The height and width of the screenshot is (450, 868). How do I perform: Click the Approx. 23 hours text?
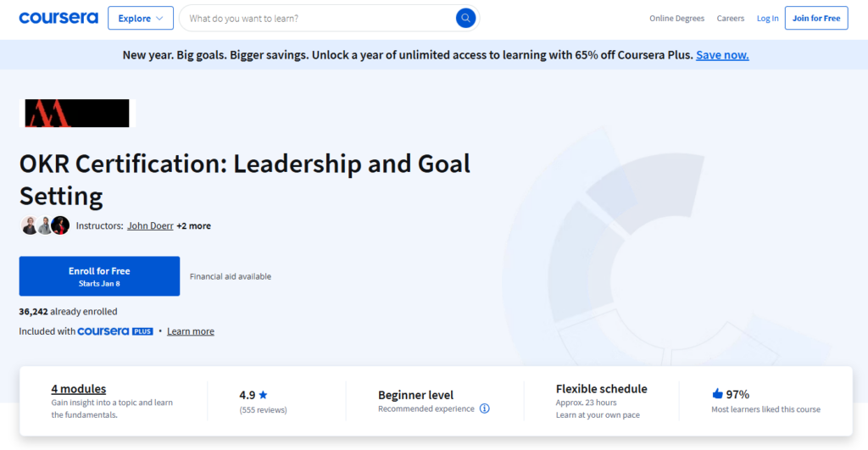[587, 403]
